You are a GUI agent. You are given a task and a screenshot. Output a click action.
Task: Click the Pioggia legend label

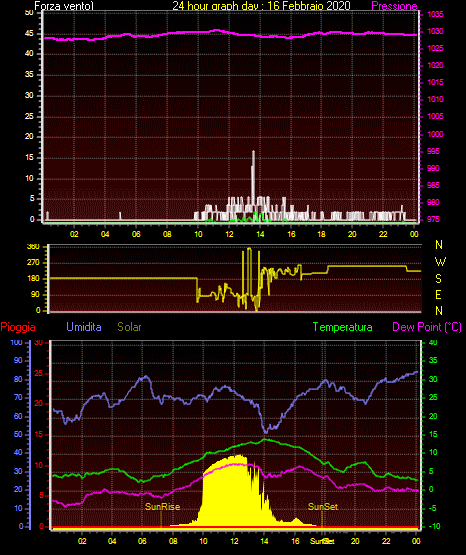(18, 327)
